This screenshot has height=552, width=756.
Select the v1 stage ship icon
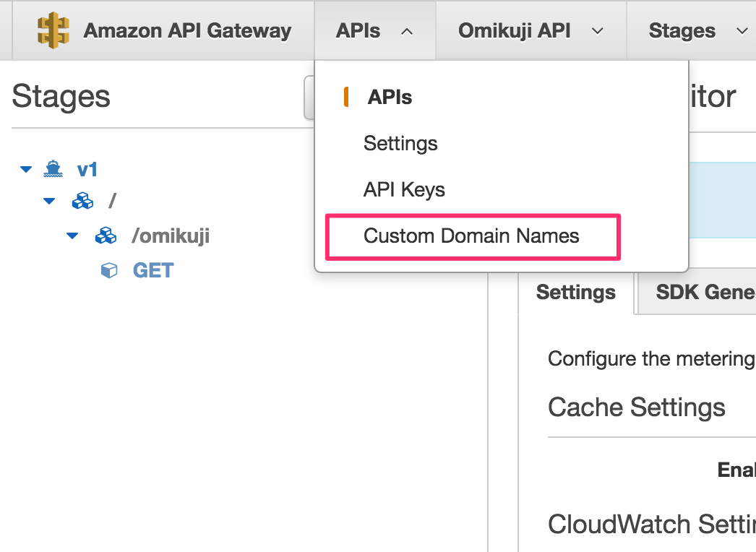(x=53, y=168)
